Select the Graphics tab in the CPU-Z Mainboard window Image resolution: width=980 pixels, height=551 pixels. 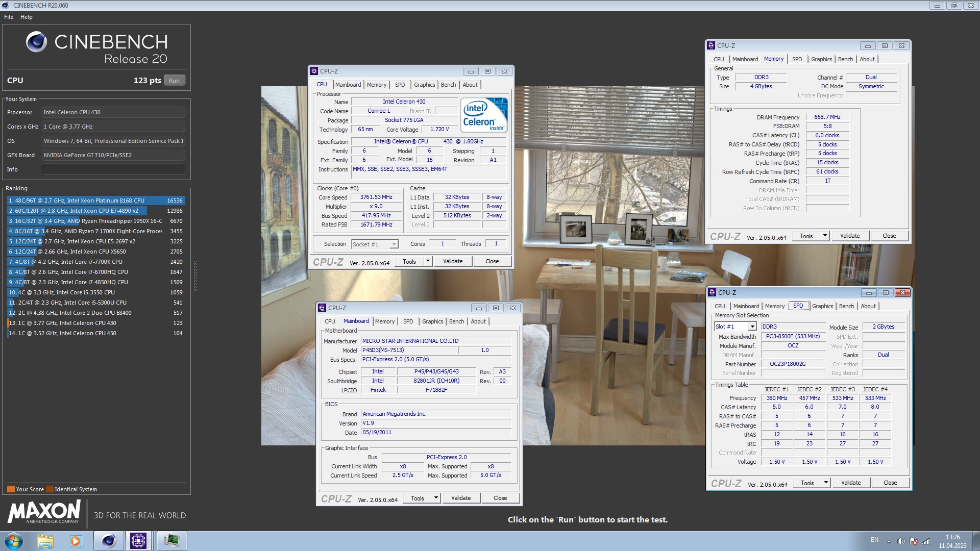[x=432, y=321]
